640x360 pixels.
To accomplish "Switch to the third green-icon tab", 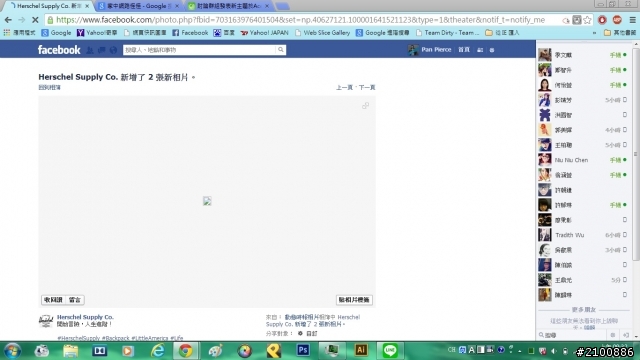I will (x=229, y=6).
